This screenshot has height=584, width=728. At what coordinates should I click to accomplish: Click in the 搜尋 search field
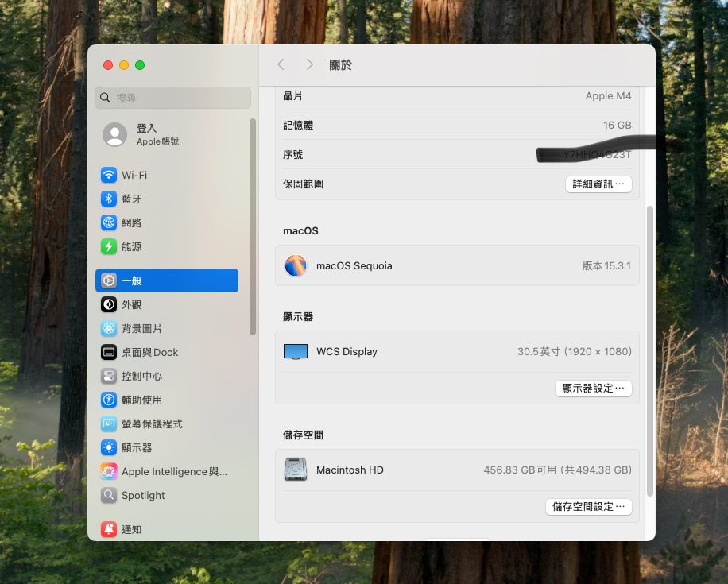click(x=172, y=98)
